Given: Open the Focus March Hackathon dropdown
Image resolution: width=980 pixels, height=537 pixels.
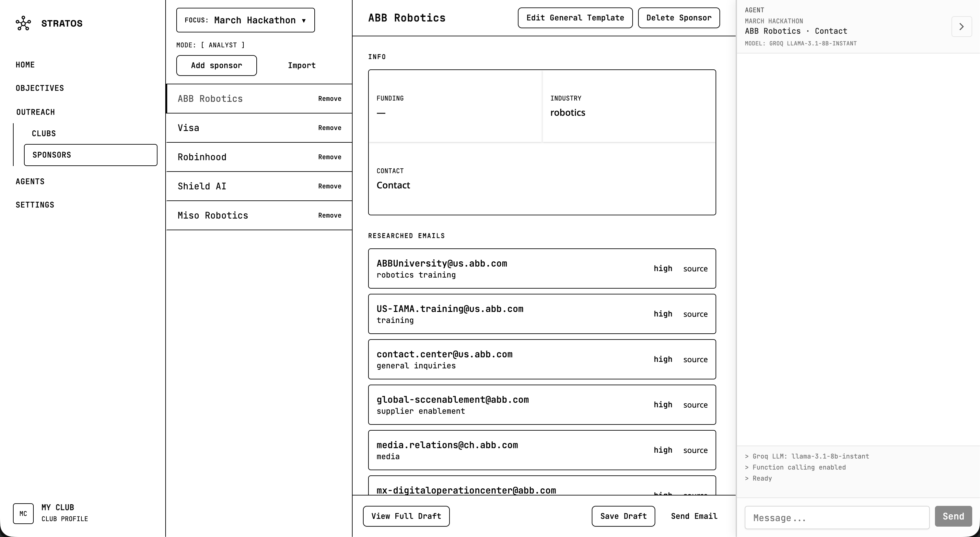Looking at the screenshot, I should 245,20.
